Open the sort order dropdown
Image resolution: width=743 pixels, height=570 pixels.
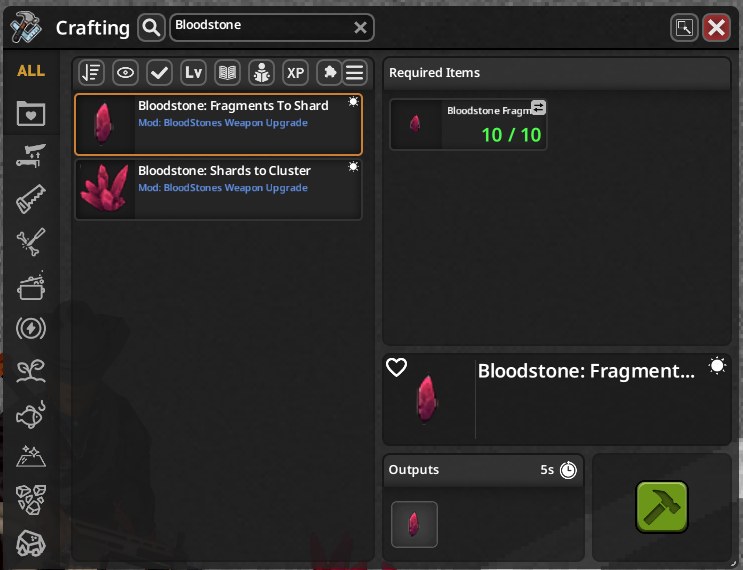coord(91,72)
